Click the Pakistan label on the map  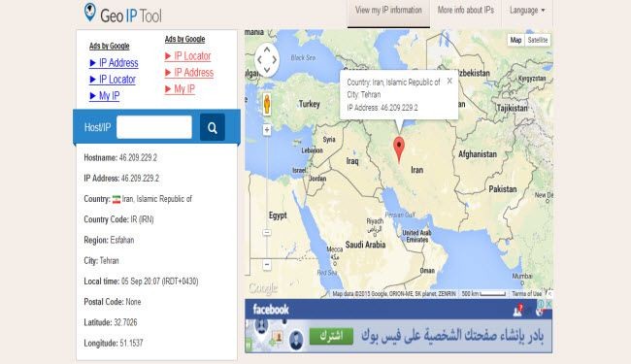tap(503, 189)
